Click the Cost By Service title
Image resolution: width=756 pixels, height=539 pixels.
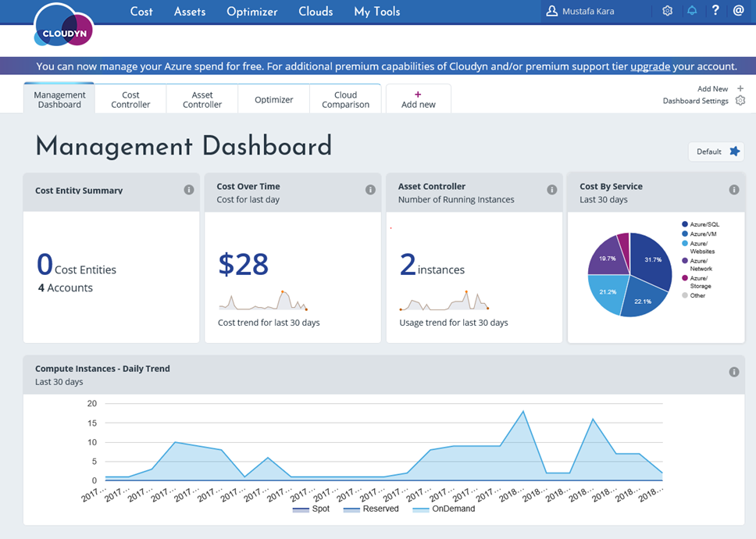click(611, 186)
